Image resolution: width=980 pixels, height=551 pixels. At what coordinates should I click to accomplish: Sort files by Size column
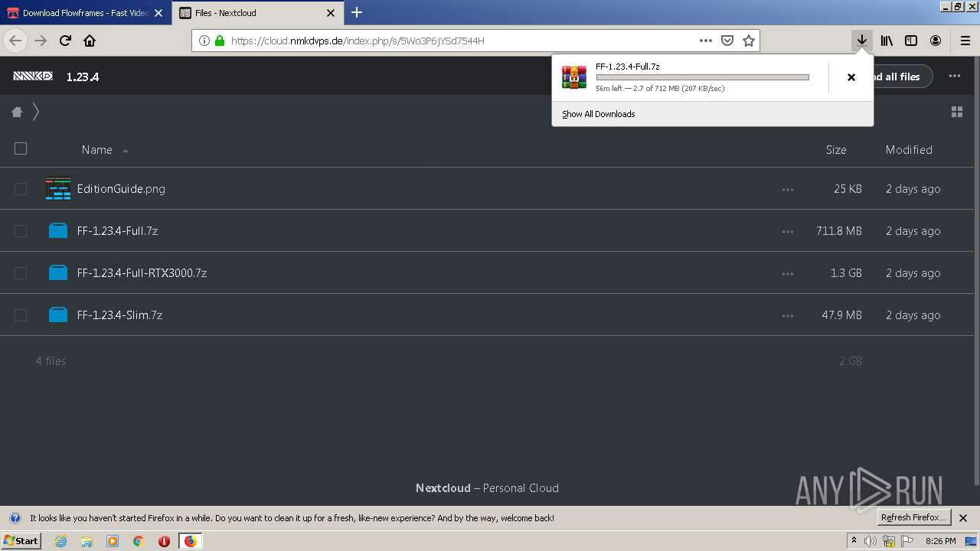(x=836, y=150)
